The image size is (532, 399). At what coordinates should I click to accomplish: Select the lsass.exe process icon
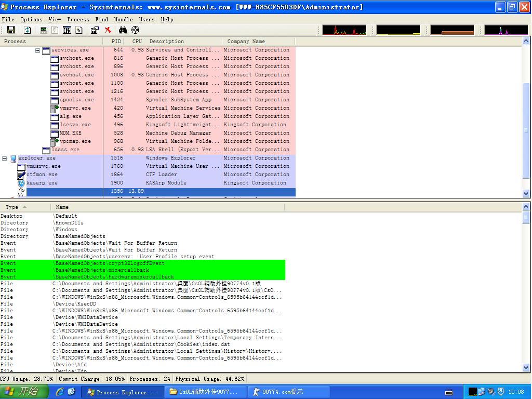pos(46,150)
